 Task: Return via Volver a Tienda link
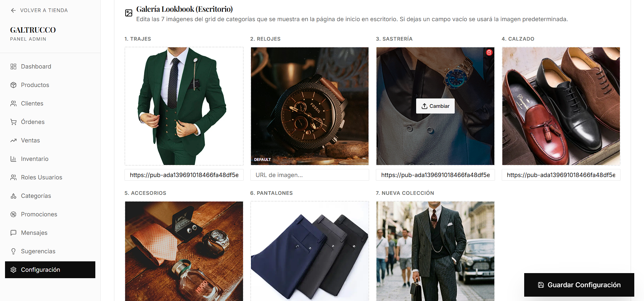pyautogui.click(x=39, y=10)
